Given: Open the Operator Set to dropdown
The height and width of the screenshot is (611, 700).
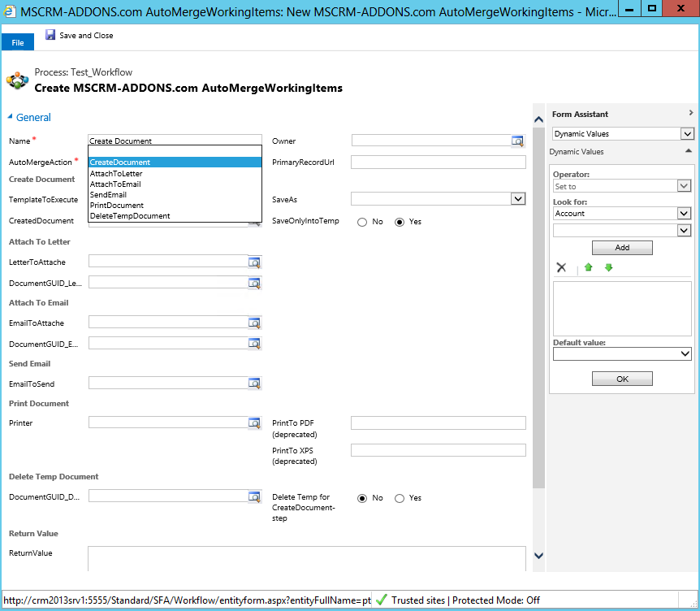Looking at the screenshot, I should 684,186.
